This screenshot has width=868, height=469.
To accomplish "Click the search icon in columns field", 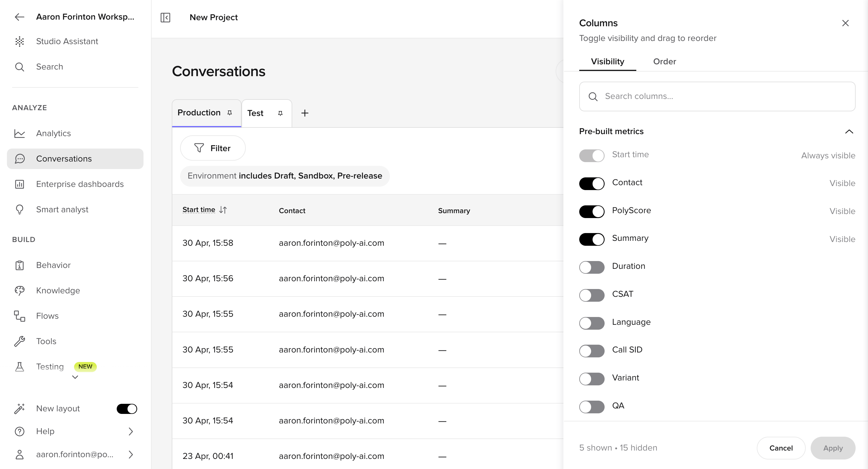I will click(593, 97).
